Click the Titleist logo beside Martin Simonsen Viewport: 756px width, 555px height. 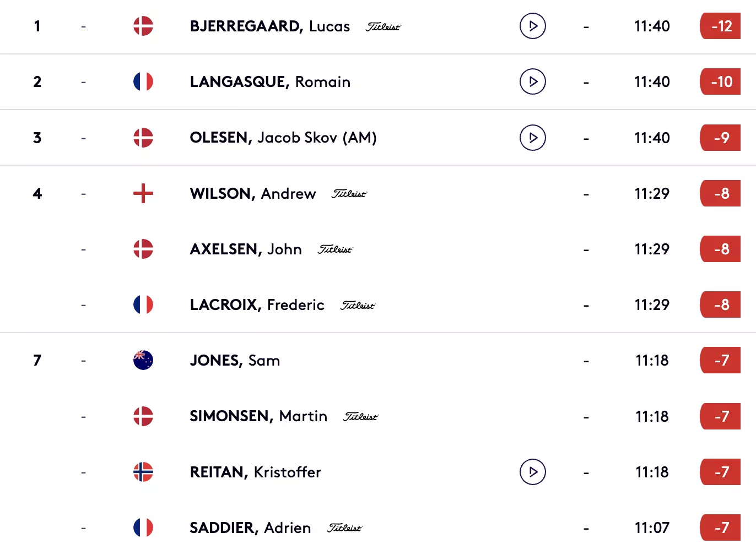coord(361,416)
